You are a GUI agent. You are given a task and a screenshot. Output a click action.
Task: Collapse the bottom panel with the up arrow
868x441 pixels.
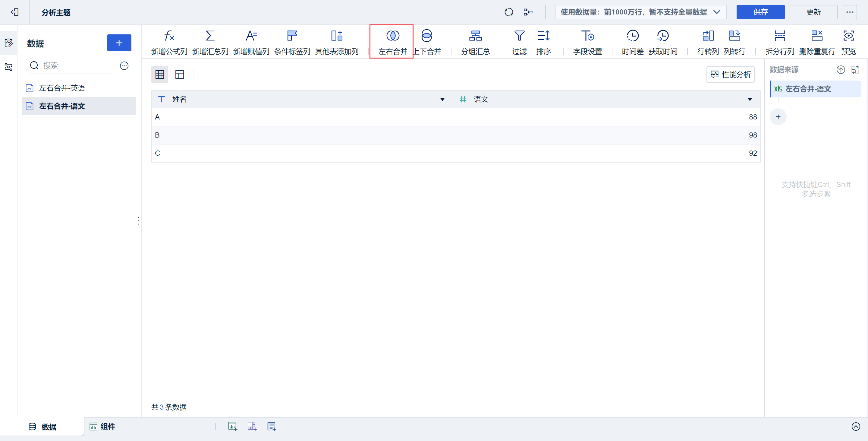pos(856,427)
